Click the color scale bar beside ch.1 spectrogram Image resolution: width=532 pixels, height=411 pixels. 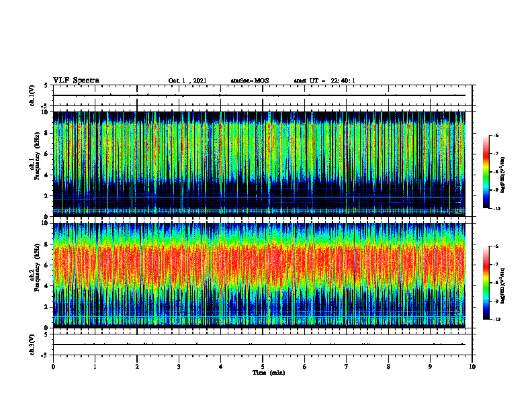486,172
